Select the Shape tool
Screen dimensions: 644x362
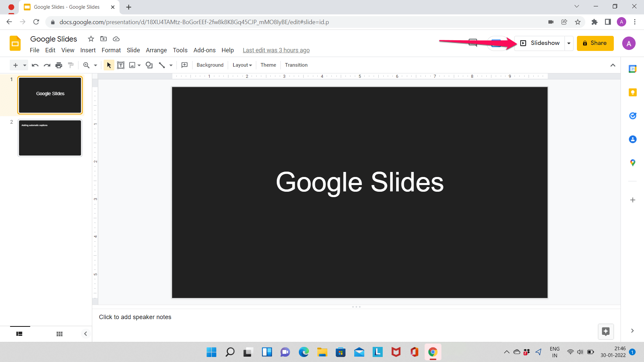pyautogui.click(x=149, y=65)
